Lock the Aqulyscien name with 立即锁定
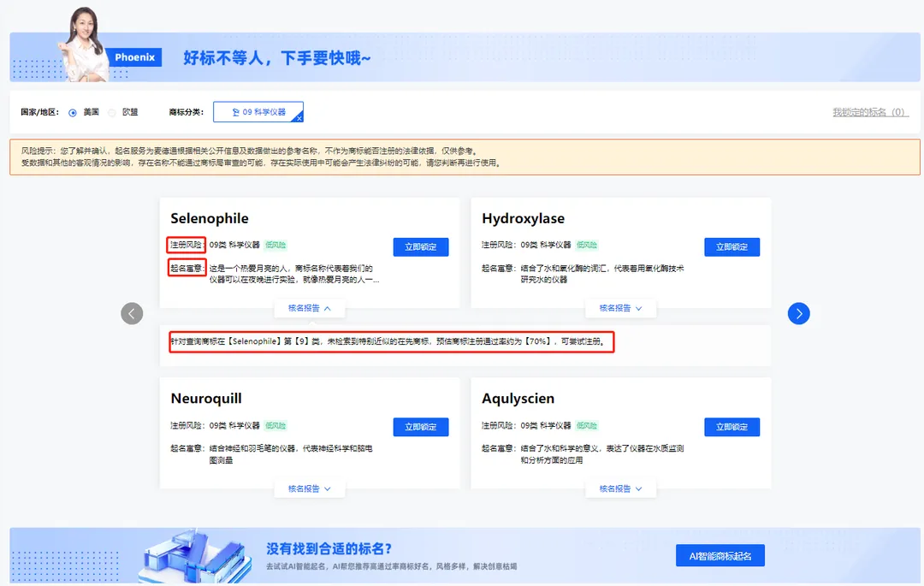Image resolution: width=924 pixels, height=586 pixels. click(x=731, y=427)
